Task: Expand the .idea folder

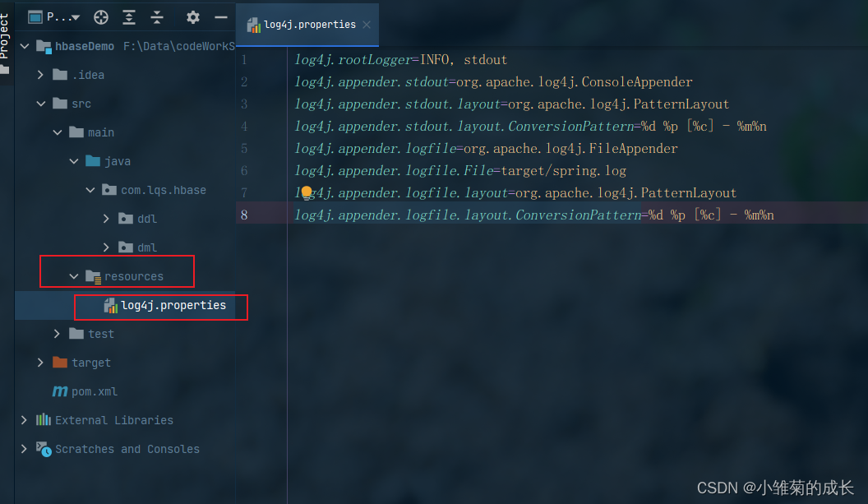Action: pos(40,75)
